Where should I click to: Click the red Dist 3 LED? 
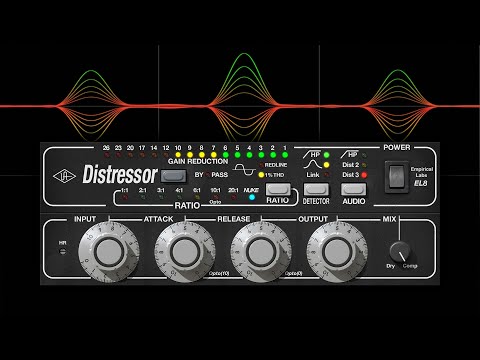tap(364, 175)
